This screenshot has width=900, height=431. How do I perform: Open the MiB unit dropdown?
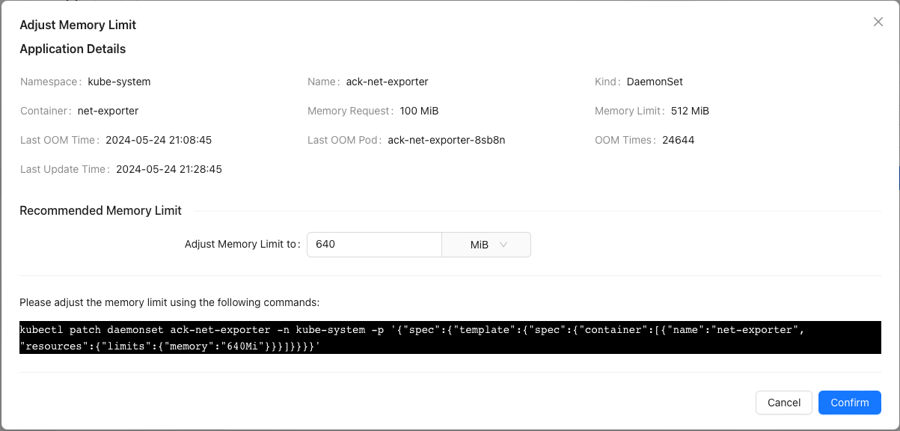tap(486, 244)
